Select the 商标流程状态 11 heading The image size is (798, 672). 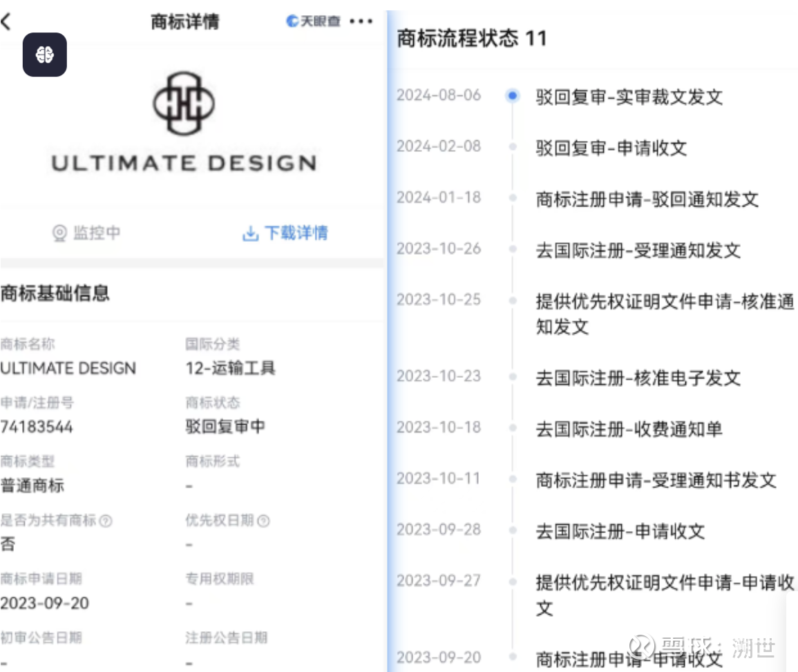pos(472,38)
